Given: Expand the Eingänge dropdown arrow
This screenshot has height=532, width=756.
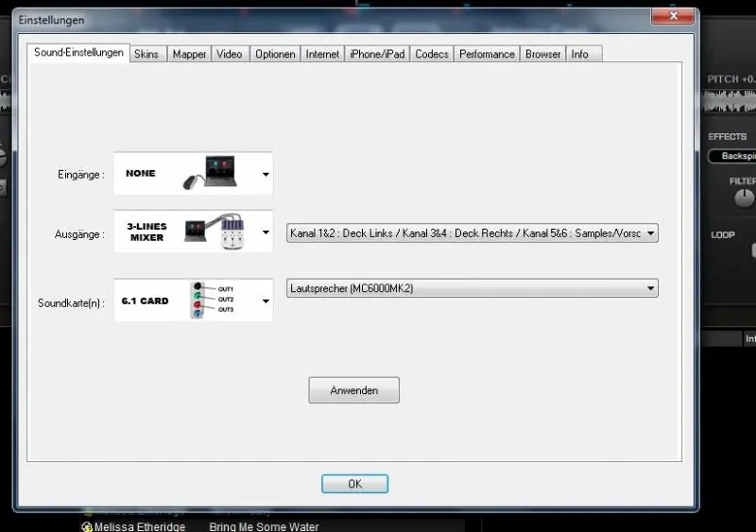Looking at the screenshot, I should [x=266, y=175].
